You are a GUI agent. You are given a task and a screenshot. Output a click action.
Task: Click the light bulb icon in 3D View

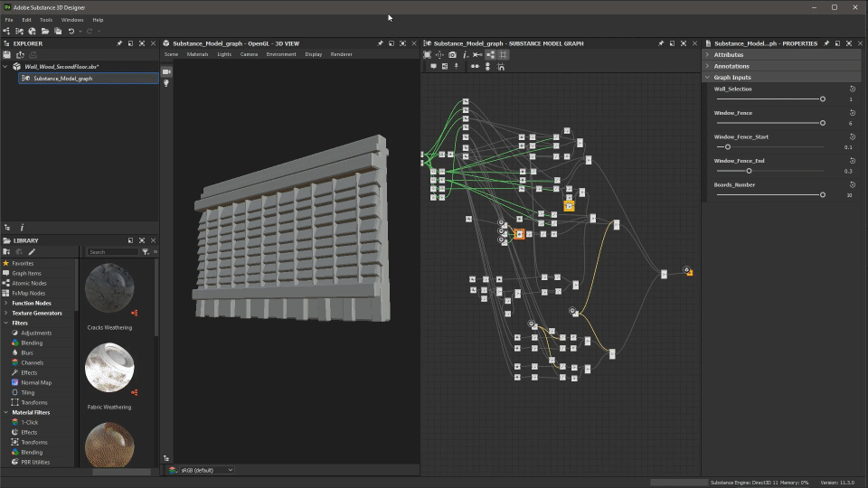(x=166, y=83)
